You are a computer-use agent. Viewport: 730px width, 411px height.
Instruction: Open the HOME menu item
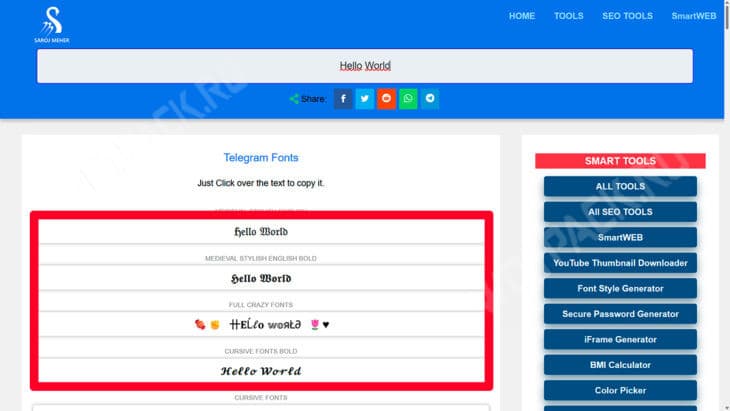coord(521,16)
